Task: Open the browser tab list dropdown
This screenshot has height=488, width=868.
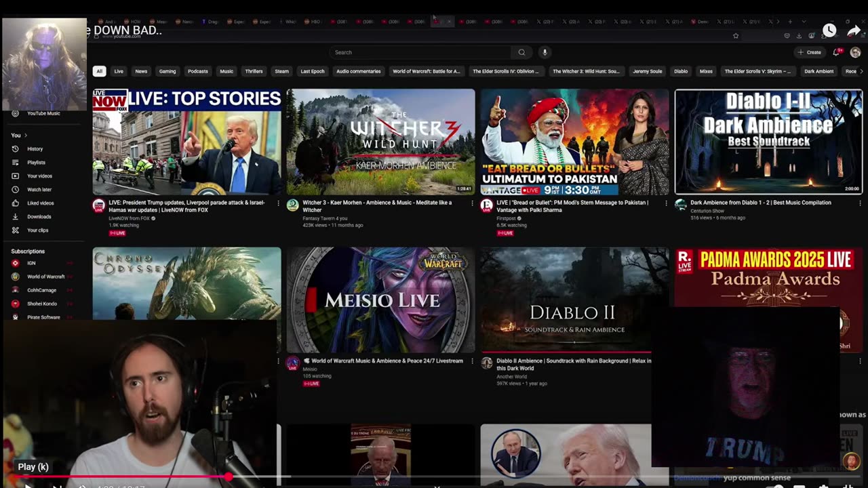Action: tap(804, 22)
